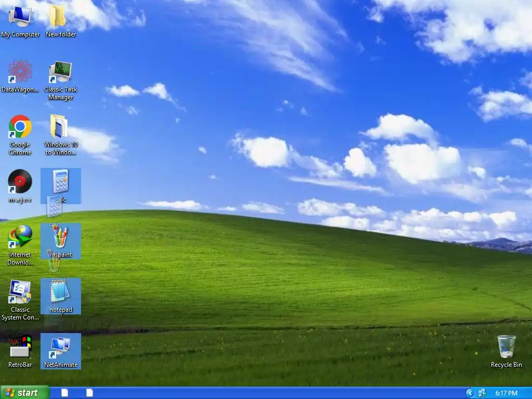Open the Classic Task Manager shortcut
532x399 pixels.
pyautogui.click(x=61, y=80)
